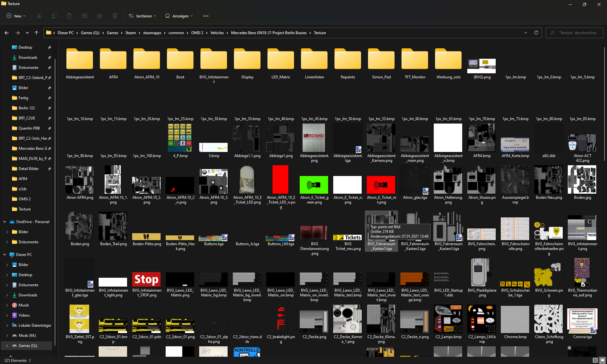Image resolution: width=607 pixels, height=364 pixels.
Task: Click the Neu new item button
Action: click(16, 16)
